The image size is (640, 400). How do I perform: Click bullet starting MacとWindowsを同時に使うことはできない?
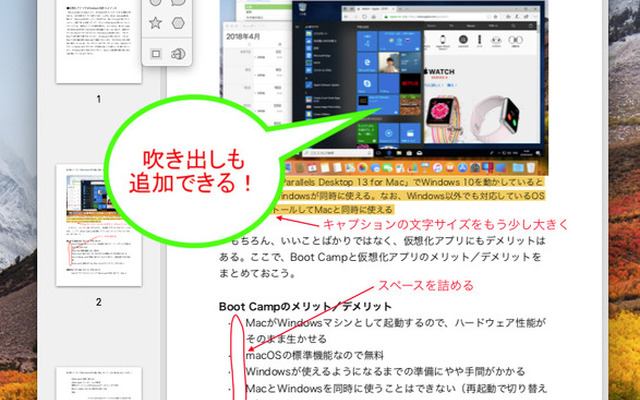(x=396, y=388)
